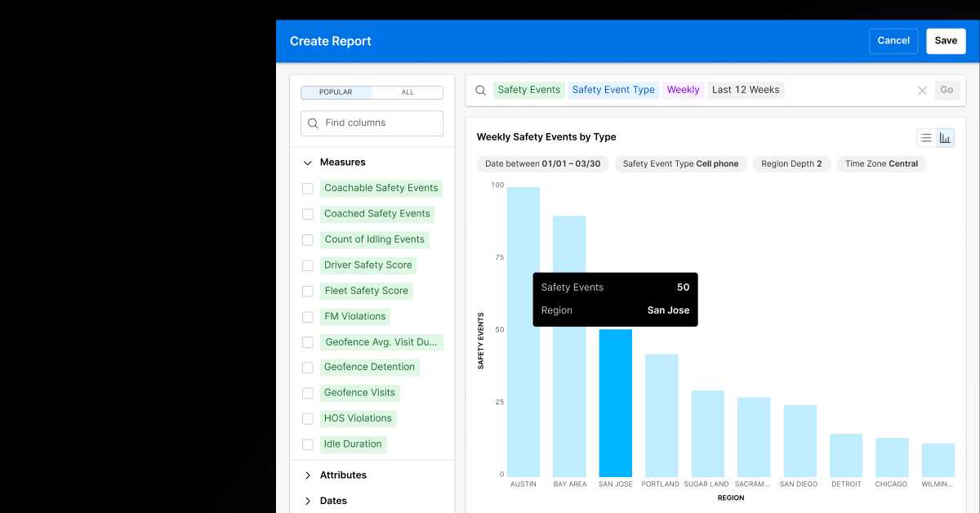Image resolution: width=980 pixels, height=513 pixels.
Task: Select the bar chart view icon
Action: [945, 138]
